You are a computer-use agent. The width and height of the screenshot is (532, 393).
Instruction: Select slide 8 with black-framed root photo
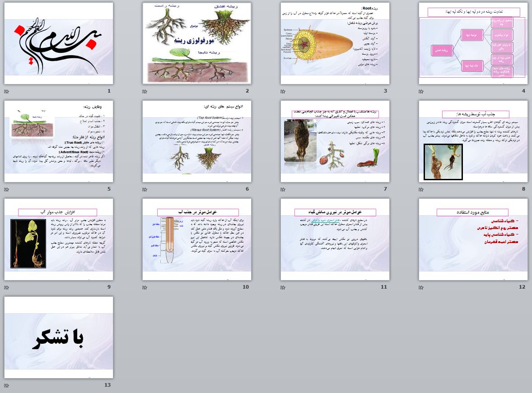[x=473, y=141]
